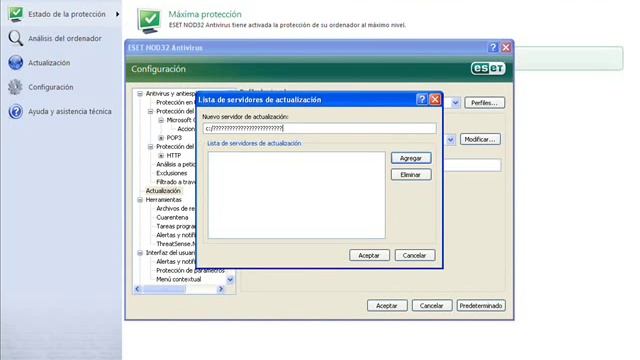The image size is (640, 360).
Task: Click tree horizontal scrollbar left arrow
Action: click(138, 289)
